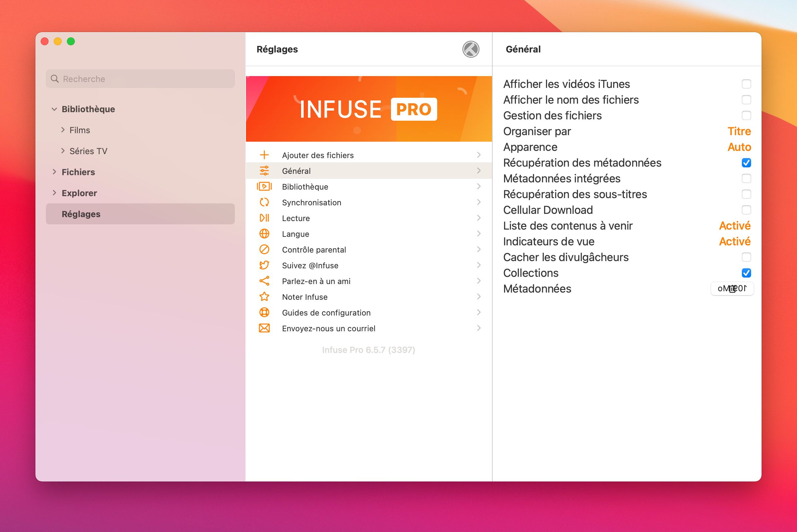
Task: Click the Contrôle parental icon
Action: [264, 249]
